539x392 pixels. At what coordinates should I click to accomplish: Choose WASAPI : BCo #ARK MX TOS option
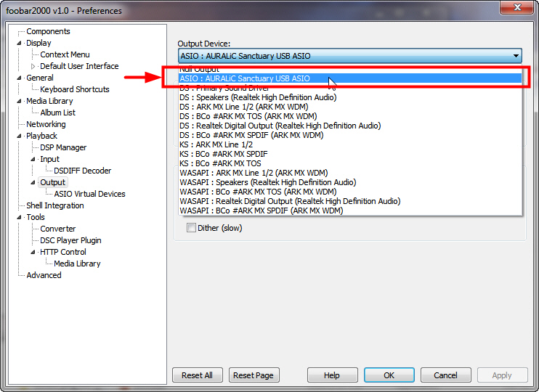coord(350,192)
